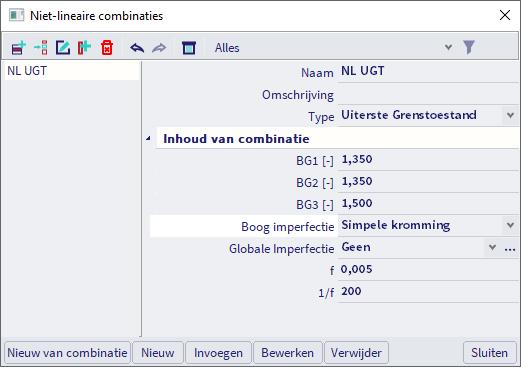Select the NL UGT item in the list

(72, 71)
